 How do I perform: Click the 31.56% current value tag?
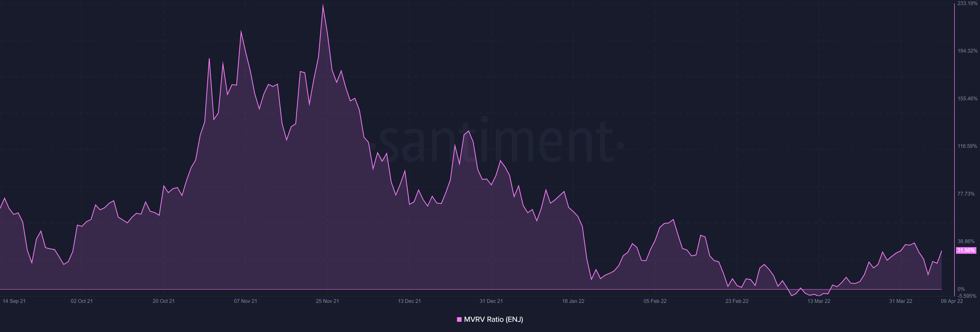pyautogui.click(x=966, y=251)
